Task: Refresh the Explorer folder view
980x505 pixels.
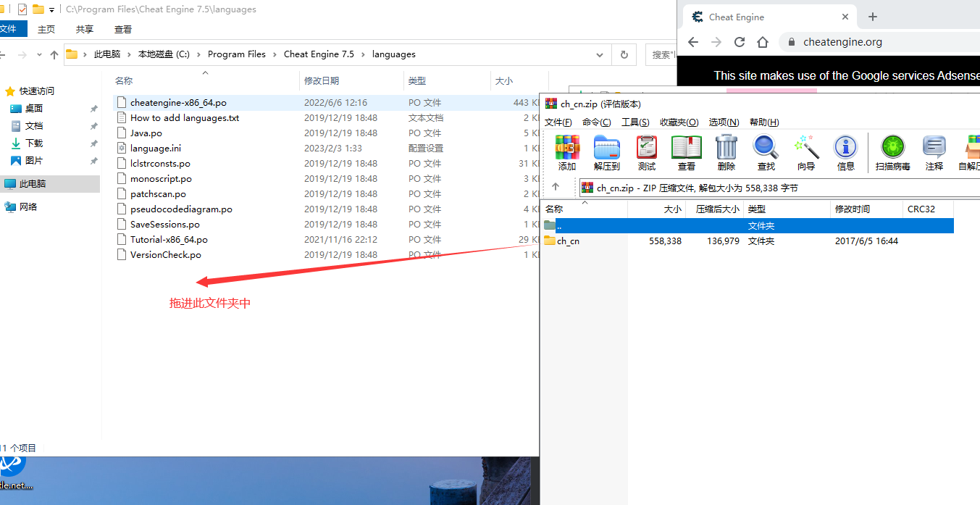Action: click(x=624, y=54)
